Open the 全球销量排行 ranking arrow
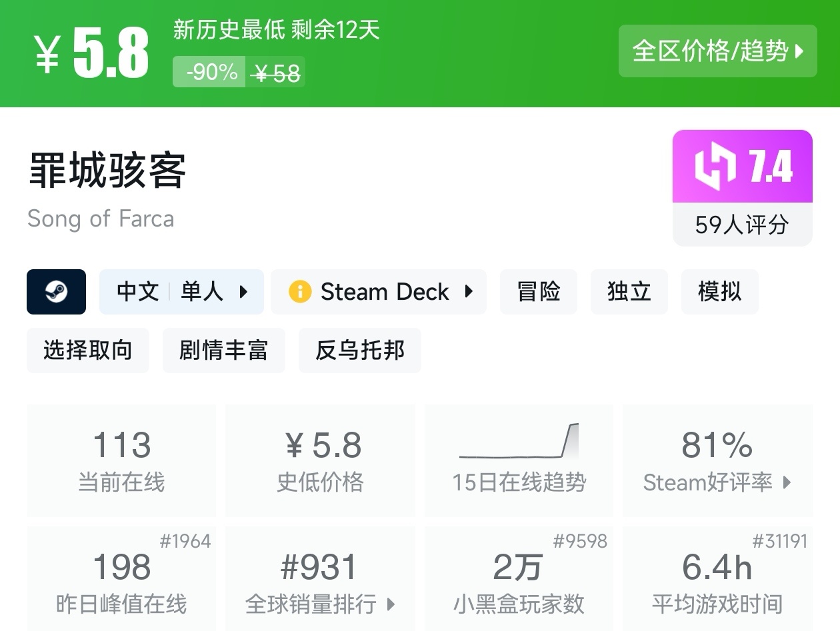840x631 pixels. tap(391, 604)
